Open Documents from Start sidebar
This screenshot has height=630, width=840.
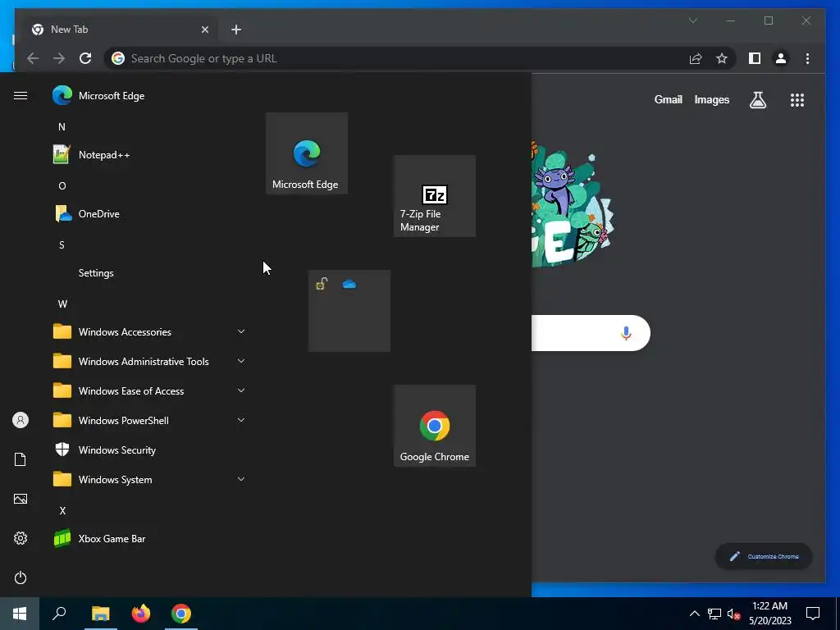tap(21, 459)
